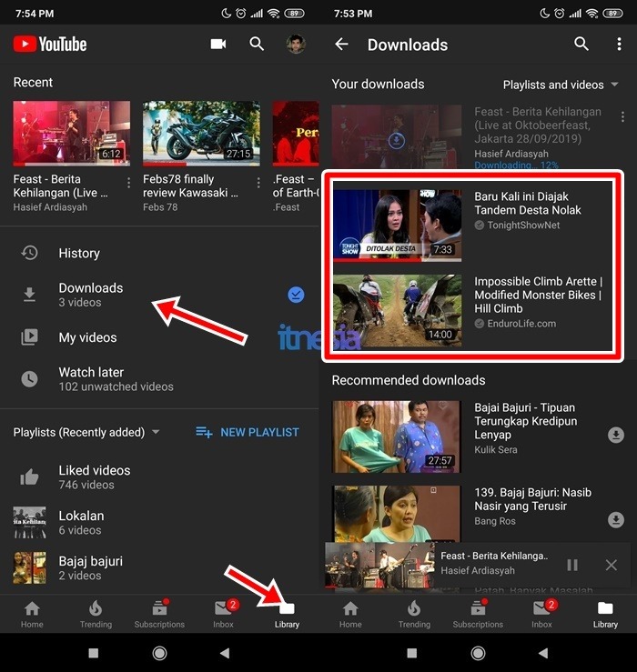Viewport: 637px width, 672px height.
Task: Tap the blue downloaded checkmark badge
Action: (296, 295)
